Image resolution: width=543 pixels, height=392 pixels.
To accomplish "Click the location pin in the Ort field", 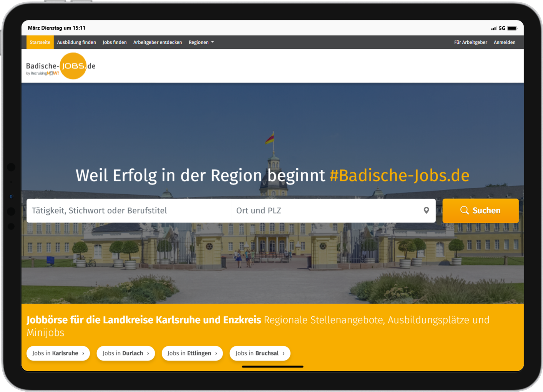I will point(426,211).
